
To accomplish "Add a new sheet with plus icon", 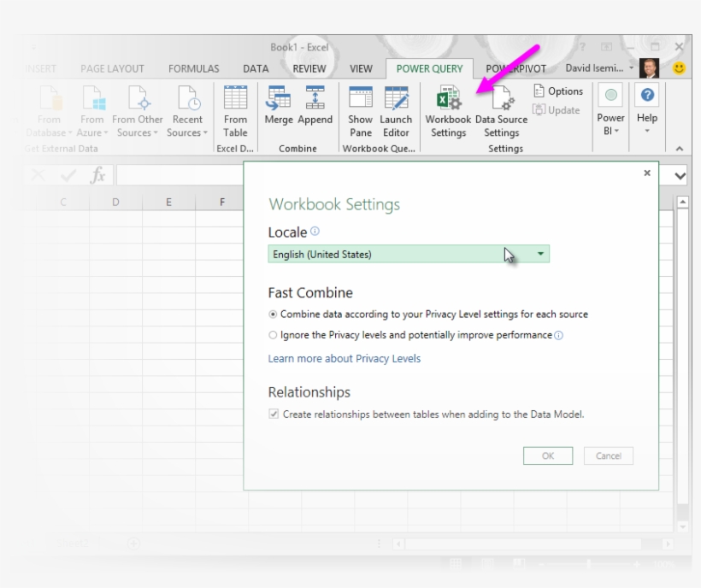I will (133, 544).
